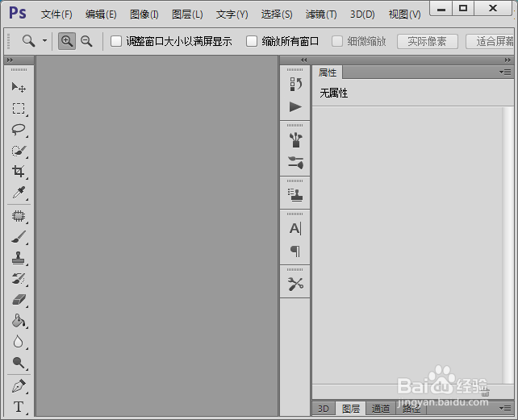
Task: Expand the collapsed icon panels dock
Action: pos(304,60)
